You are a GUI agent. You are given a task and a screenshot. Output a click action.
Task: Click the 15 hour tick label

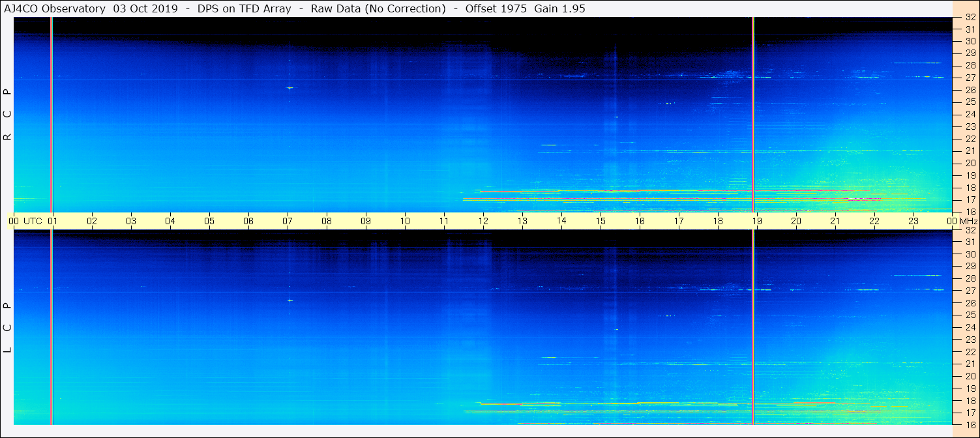(601, 221)
